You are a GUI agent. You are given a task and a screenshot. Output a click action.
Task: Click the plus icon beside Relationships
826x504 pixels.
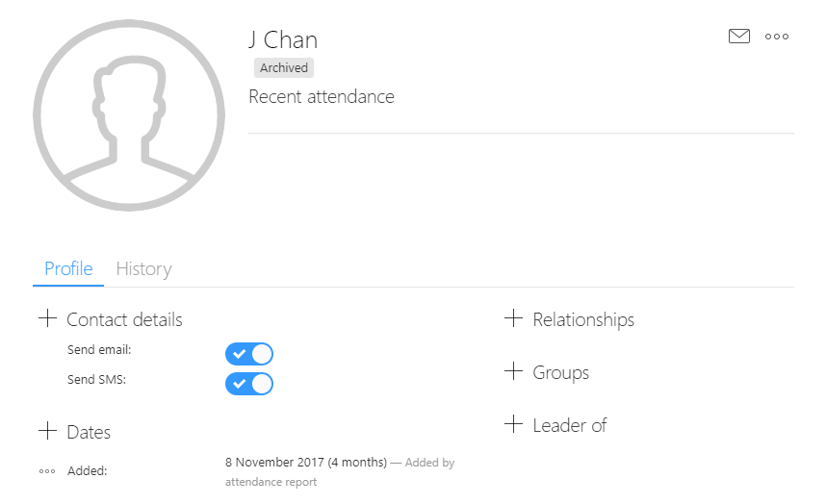[x=514, y=318]
